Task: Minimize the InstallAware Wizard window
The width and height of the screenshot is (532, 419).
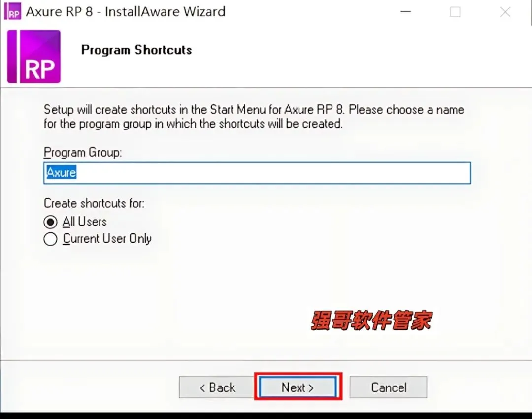Action: click(405, 12)
